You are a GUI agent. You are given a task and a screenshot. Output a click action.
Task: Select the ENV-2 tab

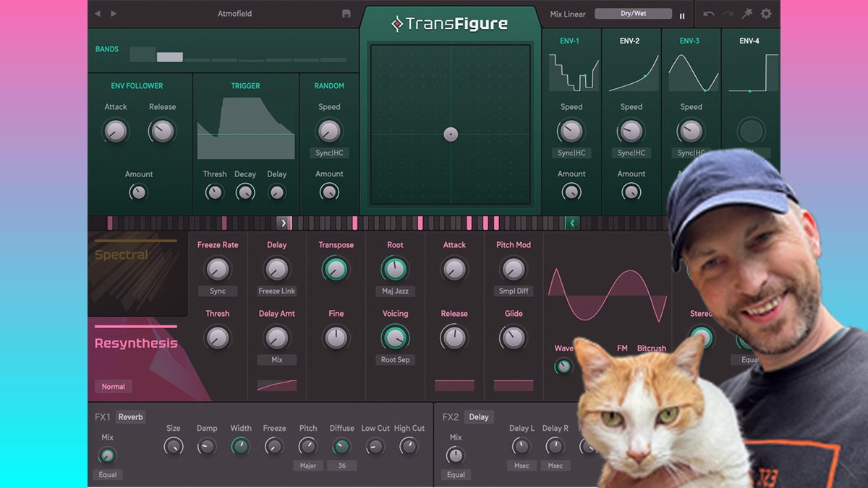click(x=629, y=41)
